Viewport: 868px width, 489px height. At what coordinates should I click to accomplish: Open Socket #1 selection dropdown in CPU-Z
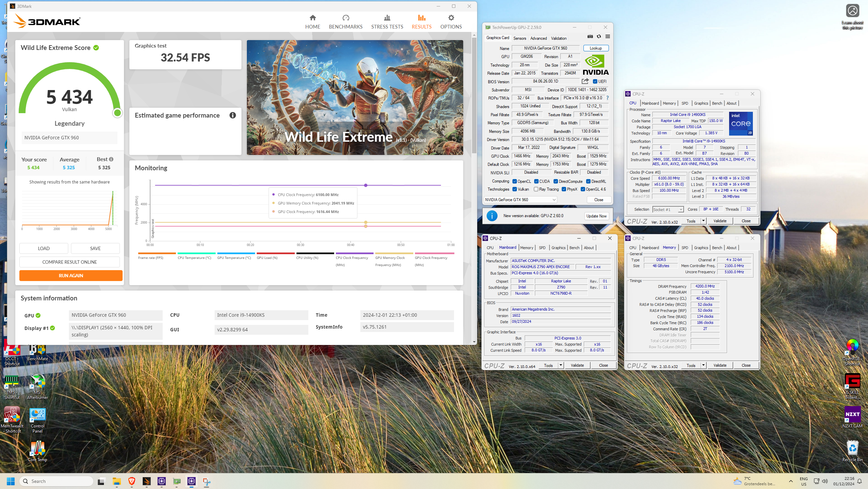(x=668, y=209)
